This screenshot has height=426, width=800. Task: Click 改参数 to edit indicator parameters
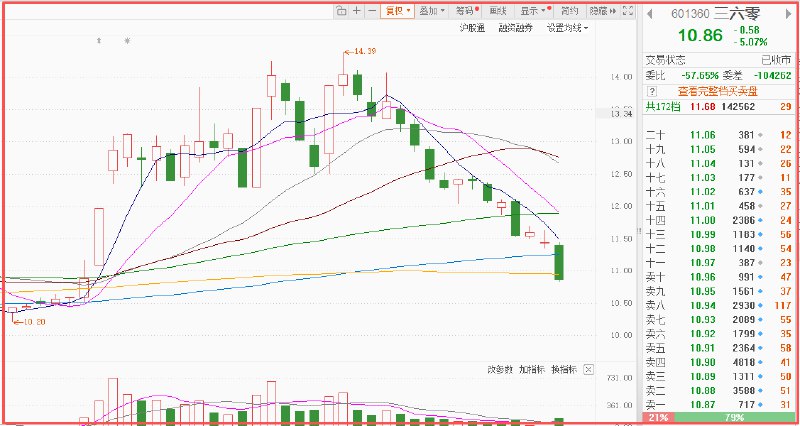point(499,369)
